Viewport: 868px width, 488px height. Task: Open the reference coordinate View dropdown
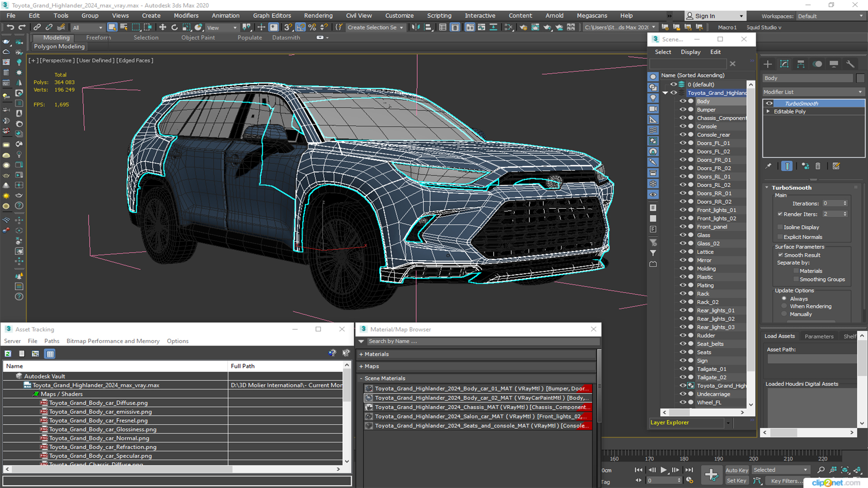(222, 28)
